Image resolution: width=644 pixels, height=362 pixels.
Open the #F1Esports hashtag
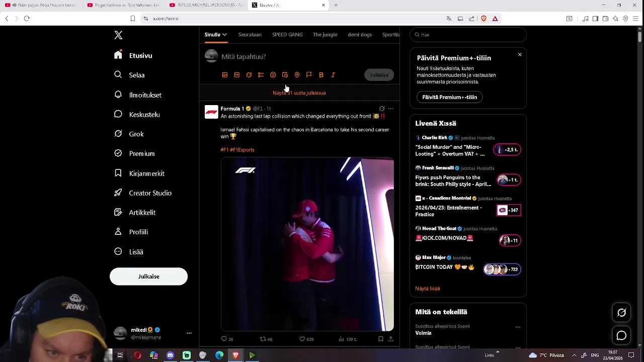(x=242, y=150)
